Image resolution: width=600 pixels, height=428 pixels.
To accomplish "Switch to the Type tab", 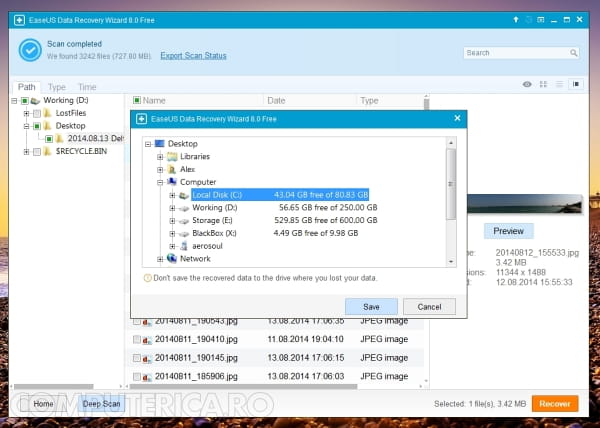I will (57, 87).
